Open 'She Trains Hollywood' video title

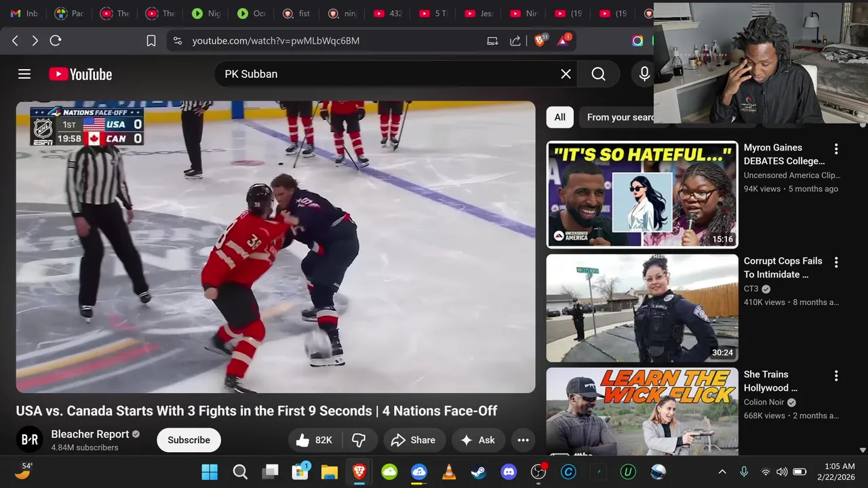pyautogui.click(x=771, y=381)
